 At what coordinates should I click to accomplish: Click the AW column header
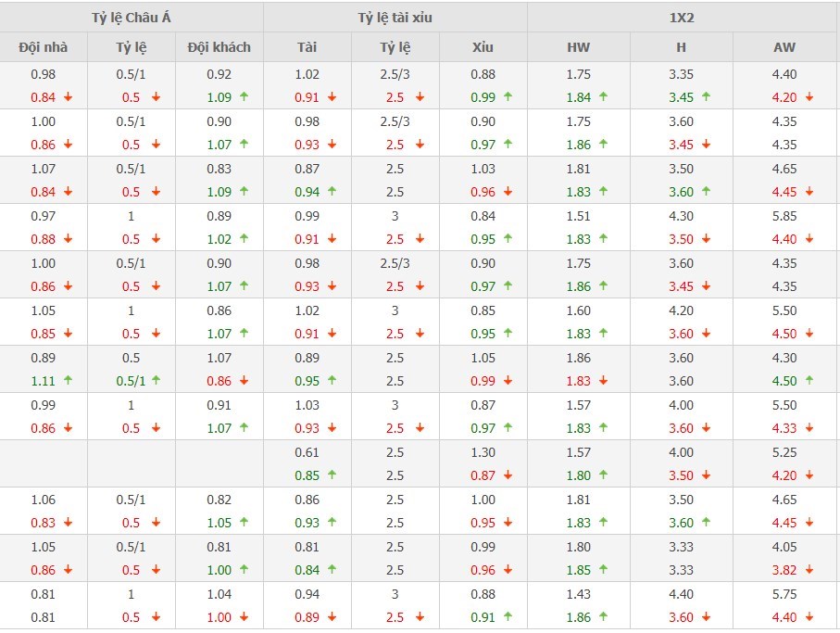[x=784, y=47]
